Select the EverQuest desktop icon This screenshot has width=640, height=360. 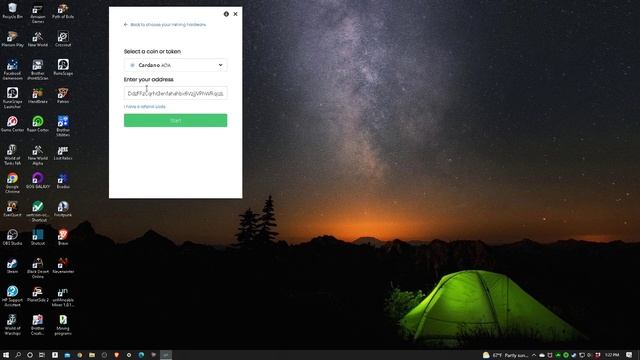pos(12,209)
